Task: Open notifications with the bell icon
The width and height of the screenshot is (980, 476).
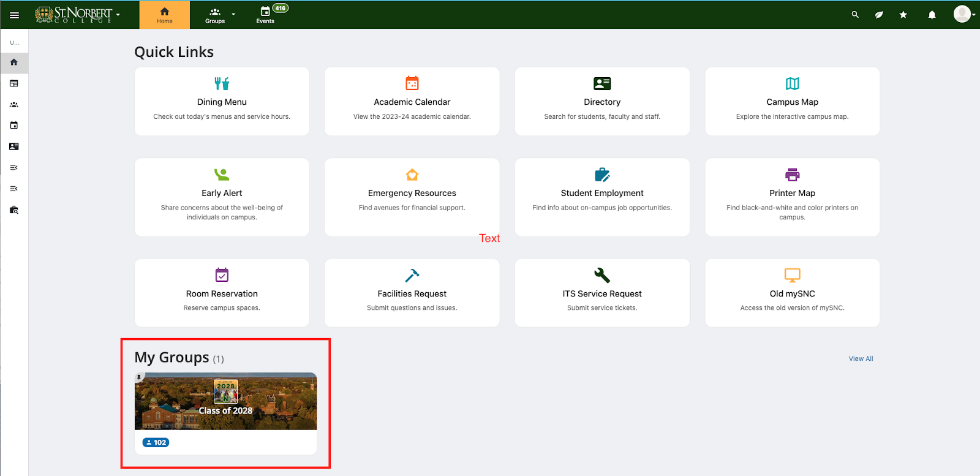Action: [x=932, y=15]
